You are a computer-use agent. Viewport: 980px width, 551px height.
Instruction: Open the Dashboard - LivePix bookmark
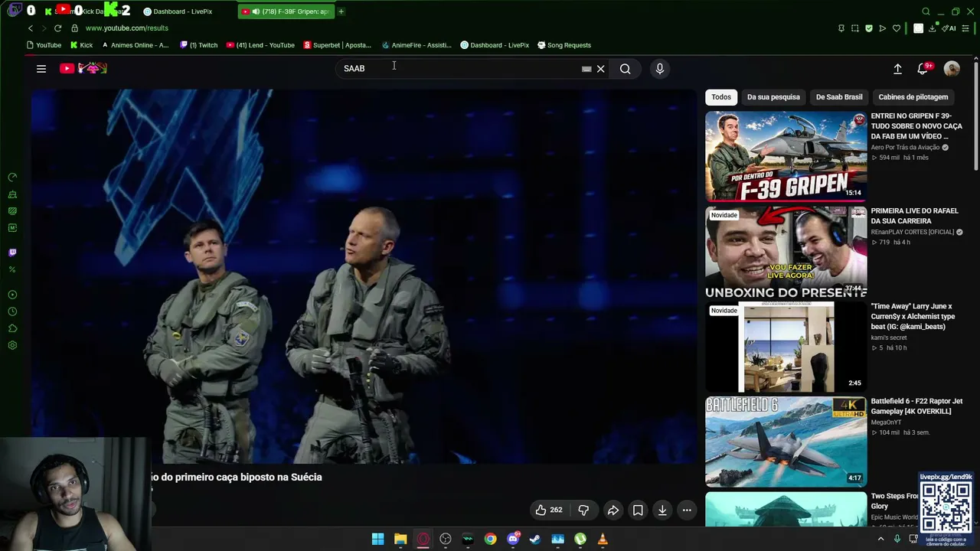tap(495, 45)
